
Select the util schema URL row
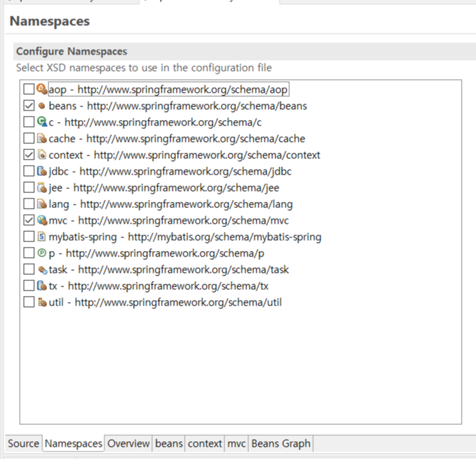point(165,303)
